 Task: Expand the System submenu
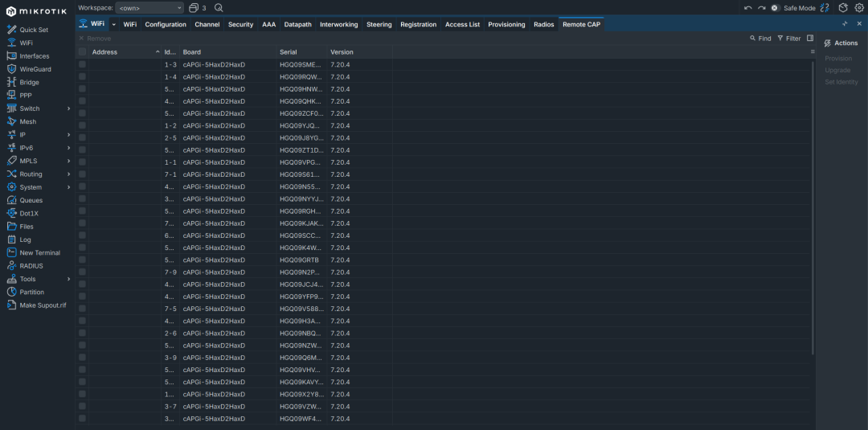pyautogui.click(x=68, y=187)
